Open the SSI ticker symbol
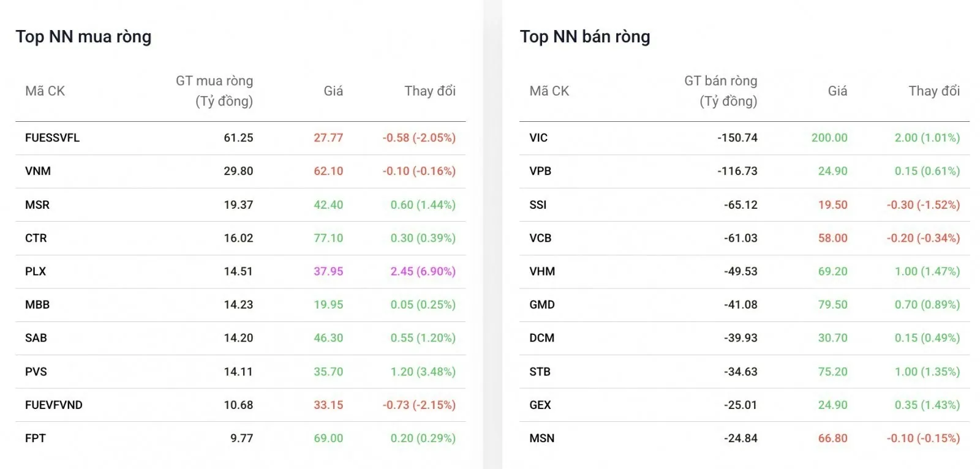 538,205
